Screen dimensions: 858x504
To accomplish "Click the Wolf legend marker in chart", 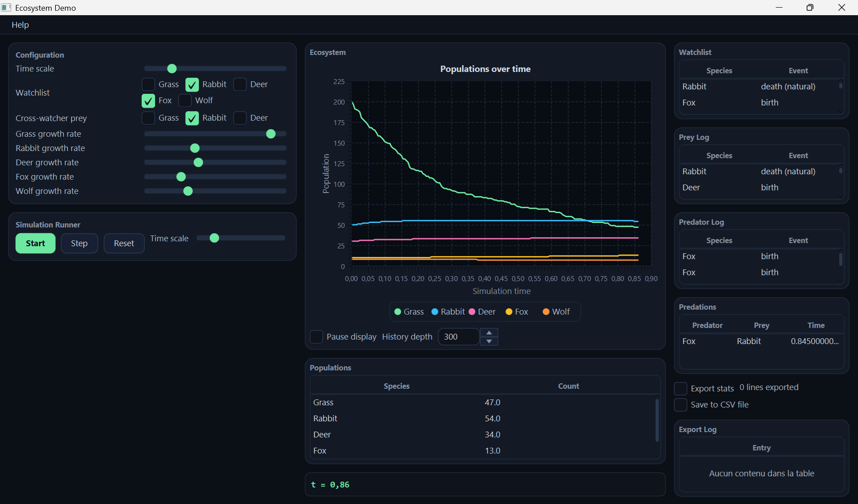I will click(x=546, y=312).
